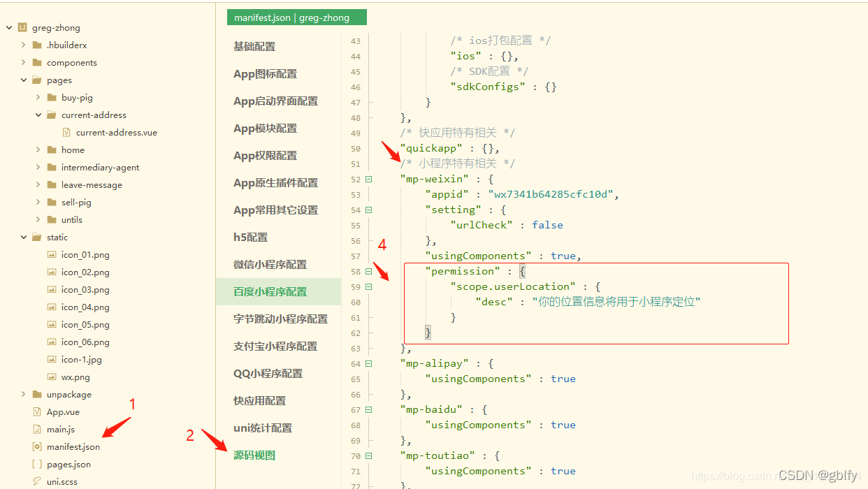868x489 pixels.
Task: Collapse the pages folder arrow
Action: tap(23, 80)
